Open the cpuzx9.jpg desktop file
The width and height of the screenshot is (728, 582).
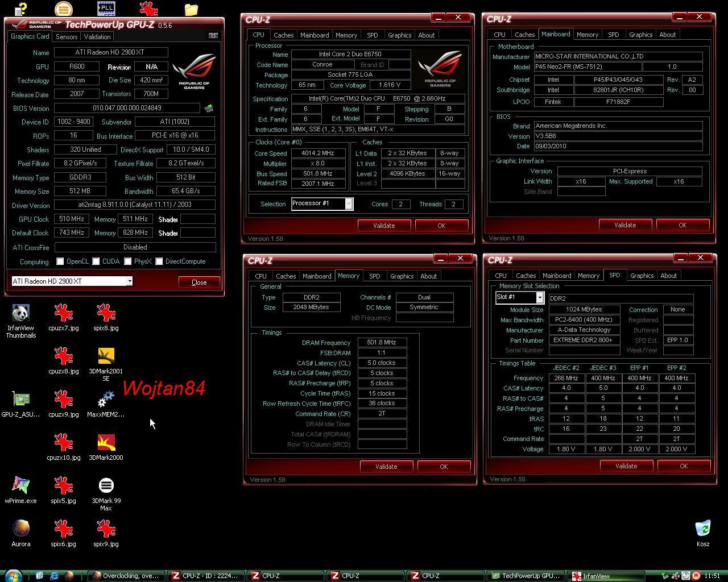click(x=63, y=404)
